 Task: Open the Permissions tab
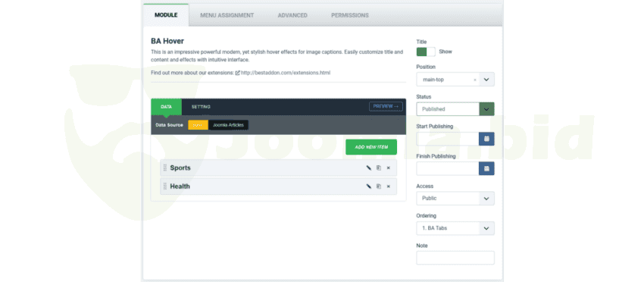click(x=350, y=15)
